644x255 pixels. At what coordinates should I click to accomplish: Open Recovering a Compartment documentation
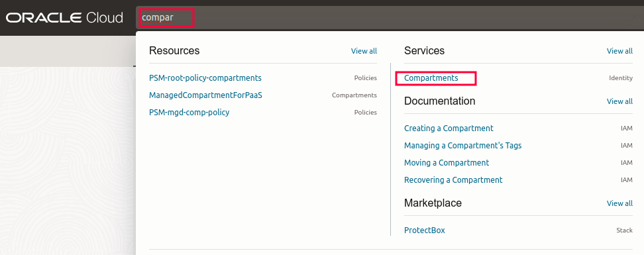(453, 180)
